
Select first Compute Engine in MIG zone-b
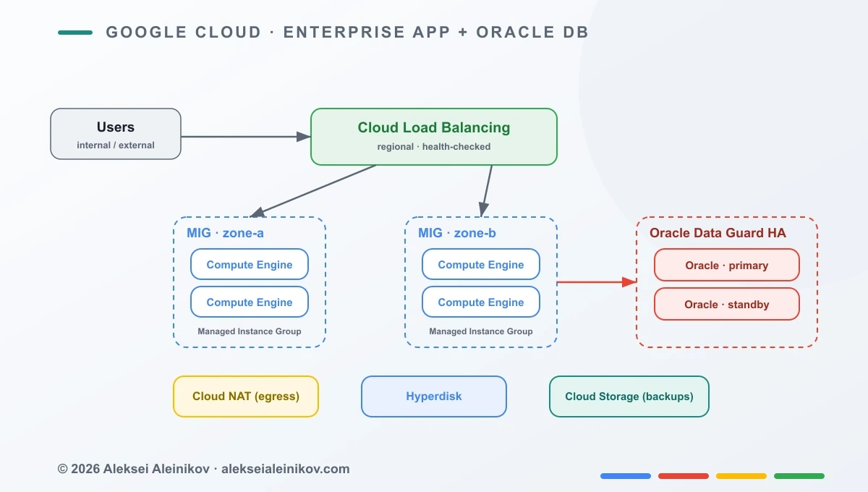(481, 265)
